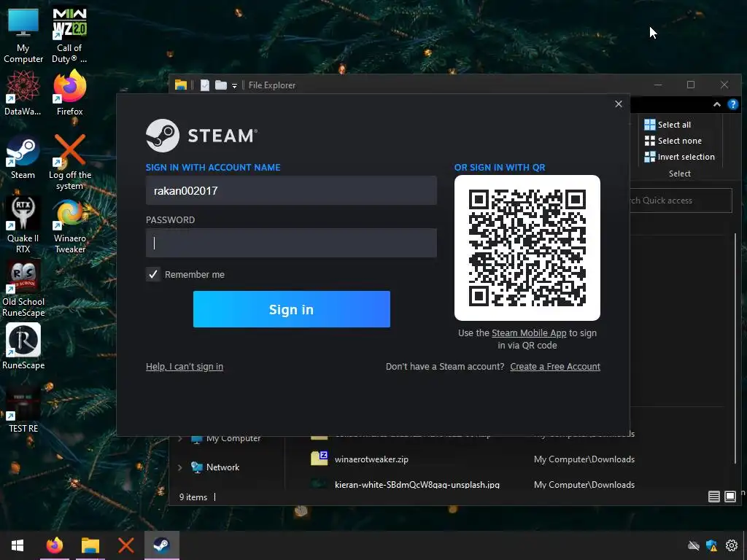Open TEST RE desktop shortcut
Viewport: 747px width, 560px height.
[23, 408]
